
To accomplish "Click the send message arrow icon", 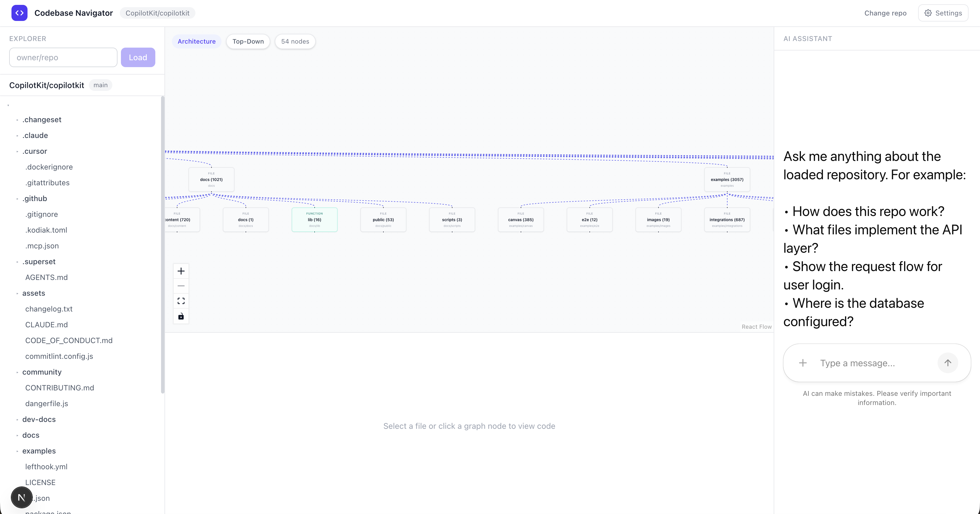I will (947, 363).
